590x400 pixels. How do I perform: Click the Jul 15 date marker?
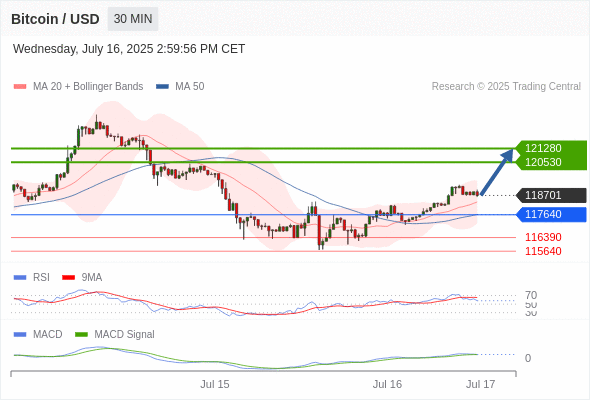coord(214,385)
